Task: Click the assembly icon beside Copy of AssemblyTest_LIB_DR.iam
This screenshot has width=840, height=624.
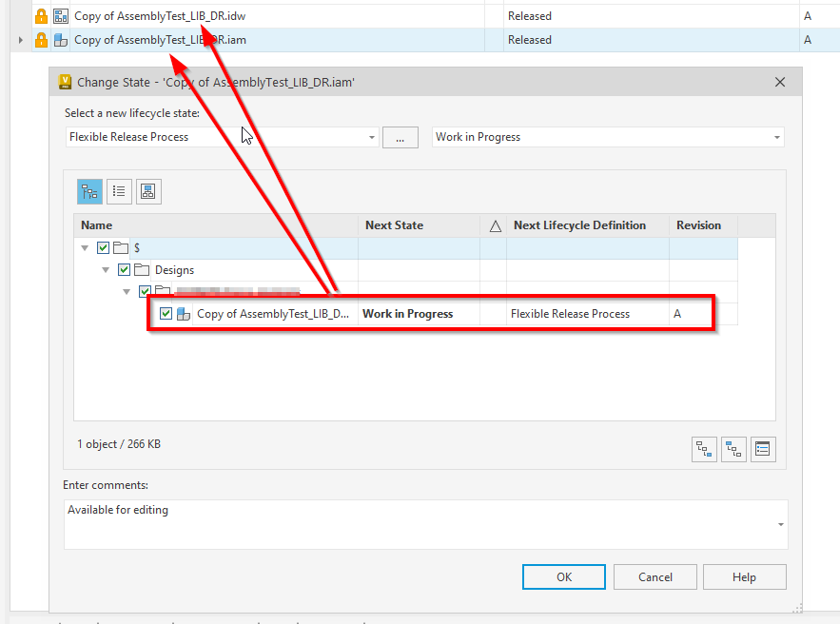Action: pos(59,39)
